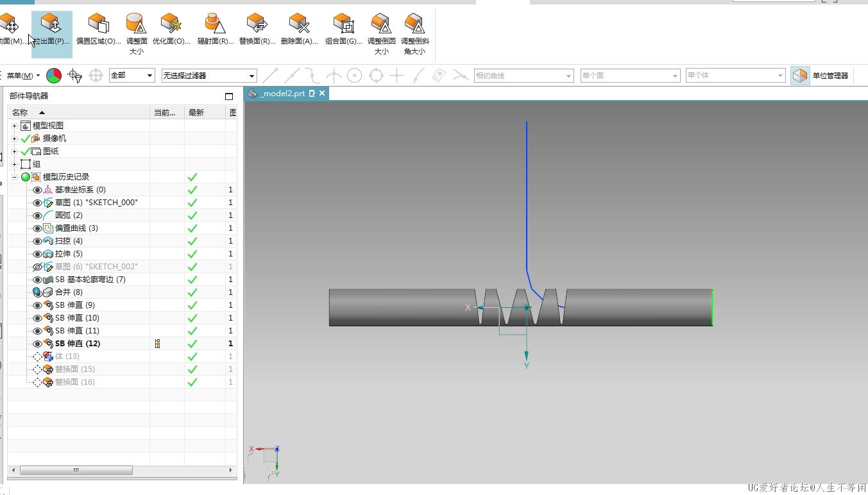The width and height of the screenshot is (868, 495).
Task: Toggle the point-on-face snap icon
Action: 439,76
